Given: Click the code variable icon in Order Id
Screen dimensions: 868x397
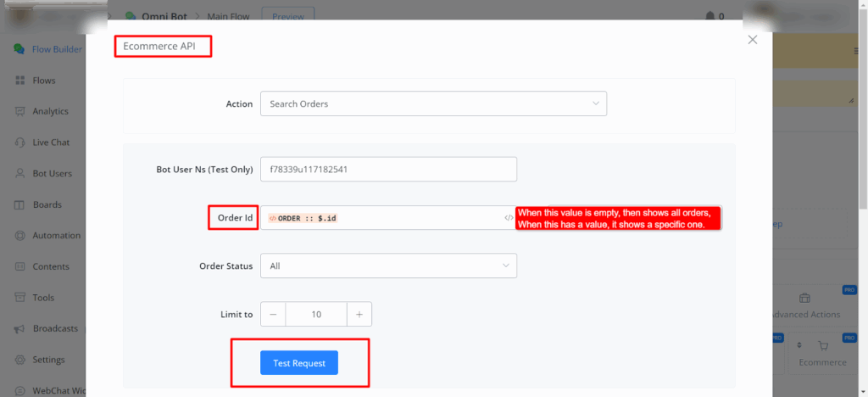Looking at the screenshot, I should click(x=509, y=218).
